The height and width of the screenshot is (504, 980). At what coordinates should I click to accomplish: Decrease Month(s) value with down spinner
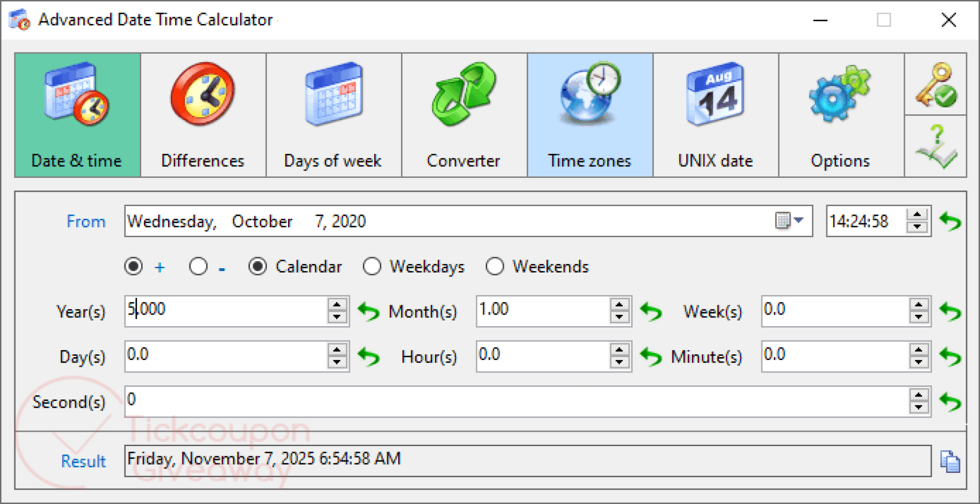[619, 317]
